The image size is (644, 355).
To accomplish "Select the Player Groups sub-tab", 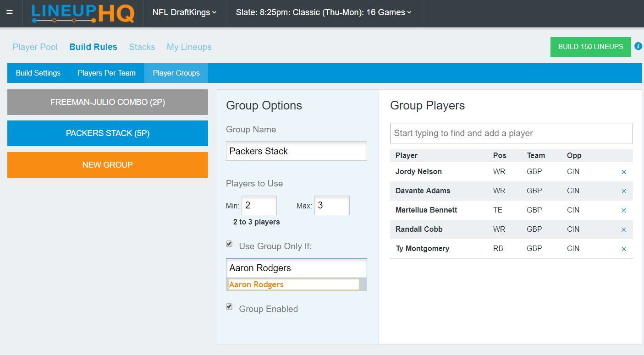I will tap(176, 73).
